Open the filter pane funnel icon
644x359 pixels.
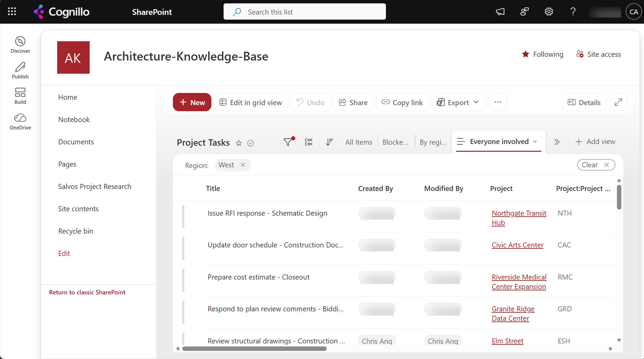[288, 142]
